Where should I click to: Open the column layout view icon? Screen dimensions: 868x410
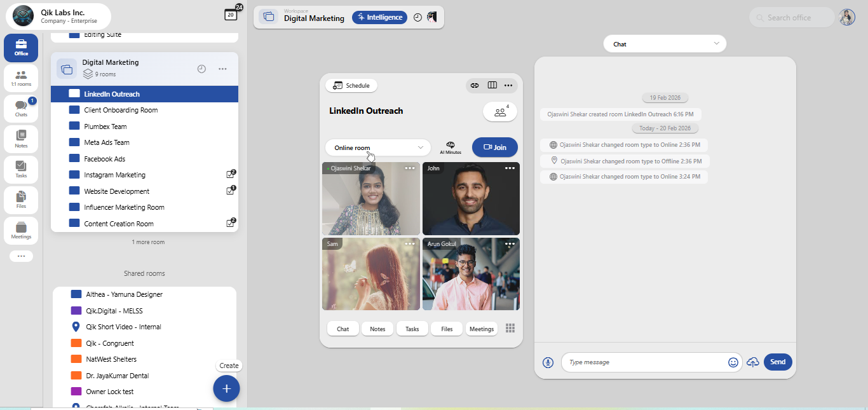pyautogui.click(x=492, y=85)
